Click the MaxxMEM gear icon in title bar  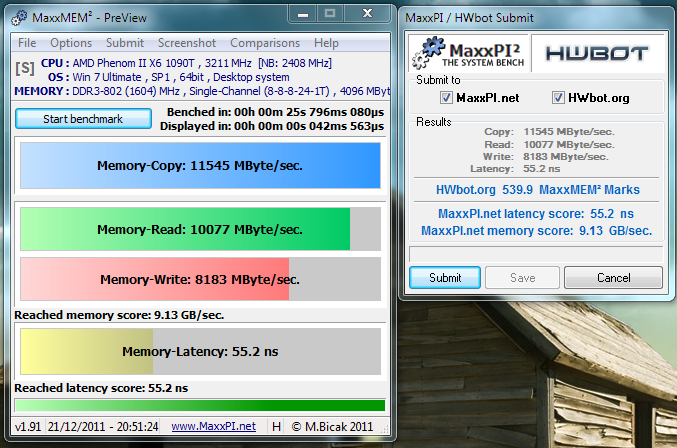(x=19, y=18)
